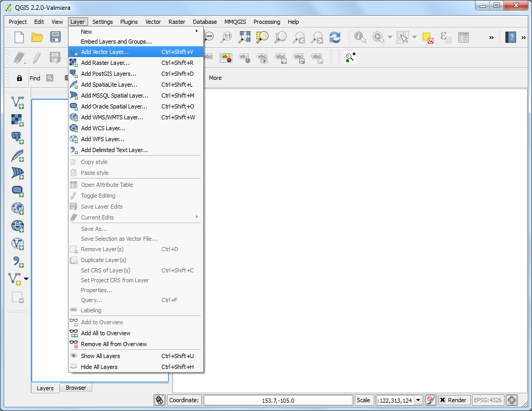Choose Remove All from Overview
This screenshot has width=532, height=411.
pyautogui.click(x=136, y=344)
